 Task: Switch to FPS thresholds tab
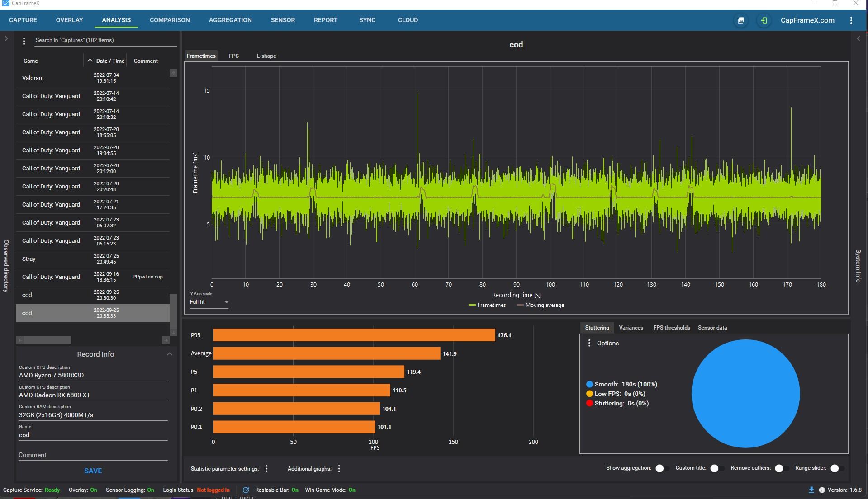tap(672, 328)
